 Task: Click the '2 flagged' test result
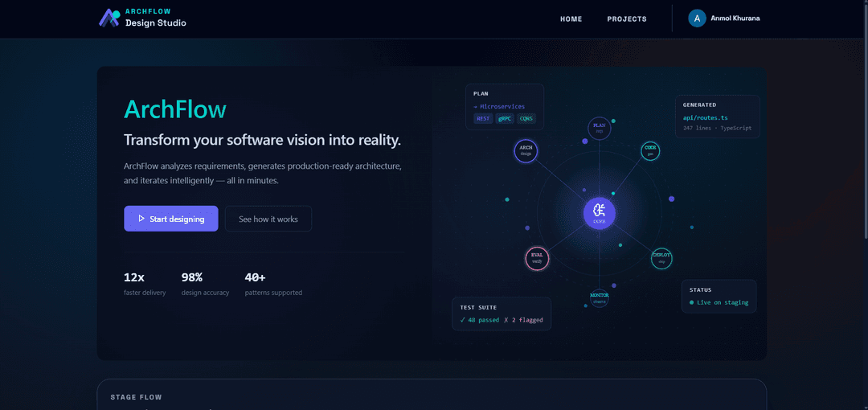523,320
